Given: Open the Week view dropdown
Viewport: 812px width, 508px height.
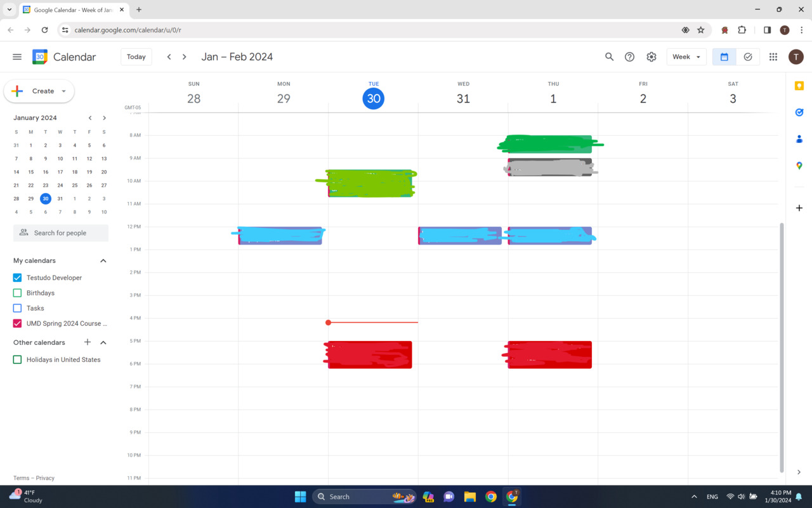Looking at the screenshot, I should [x=686, y=57].
